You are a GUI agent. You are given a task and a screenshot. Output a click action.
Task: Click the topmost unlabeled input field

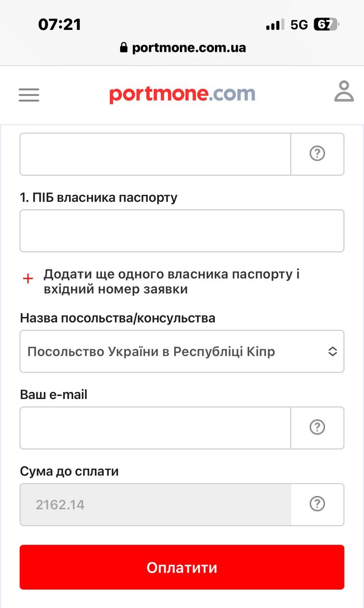coord(155,154)
